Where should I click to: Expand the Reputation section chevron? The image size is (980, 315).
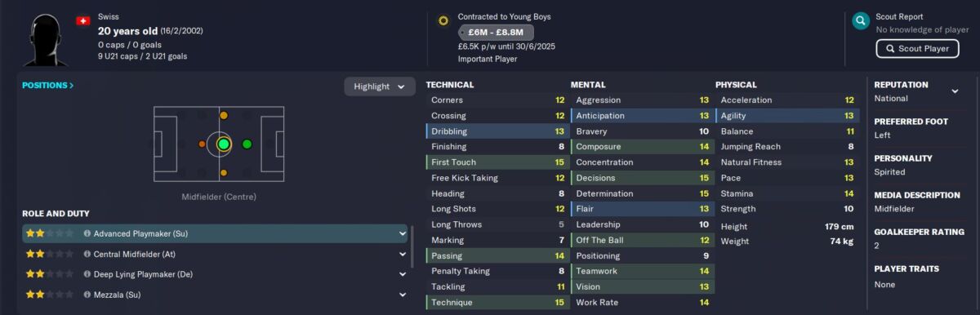[x=955, y=91]
